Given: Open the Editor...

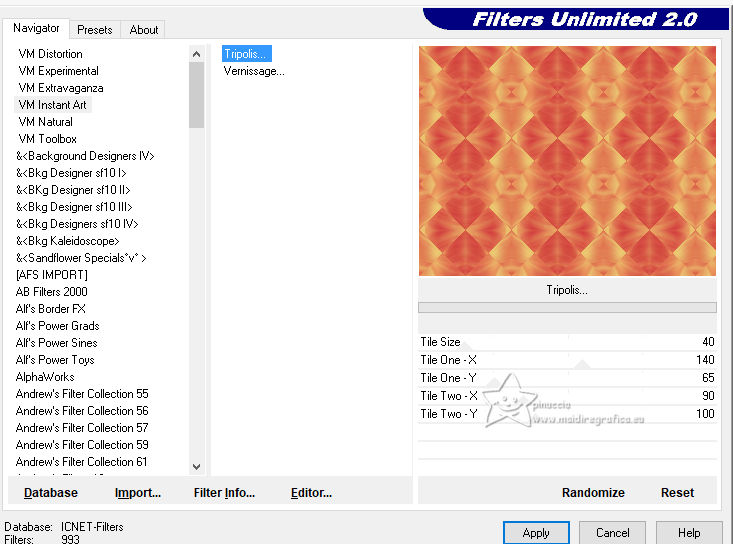Looking at the screenshot, I should pos(311,493).
